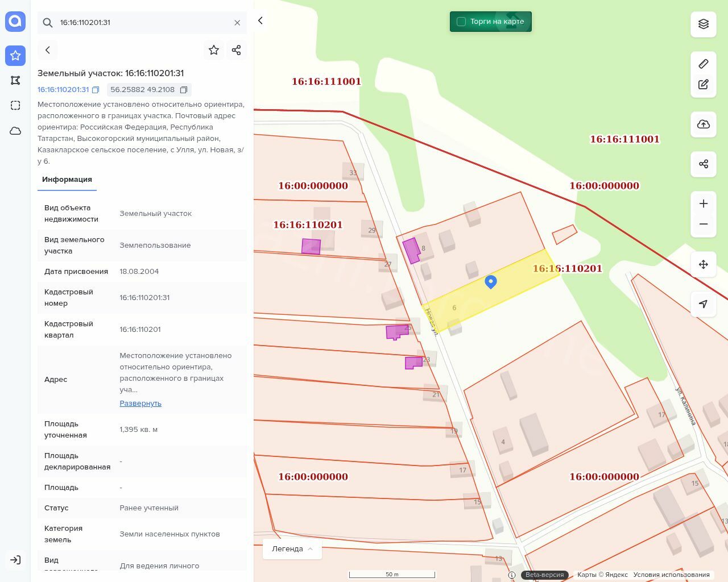Collapse the left information panel

point(260,20)
